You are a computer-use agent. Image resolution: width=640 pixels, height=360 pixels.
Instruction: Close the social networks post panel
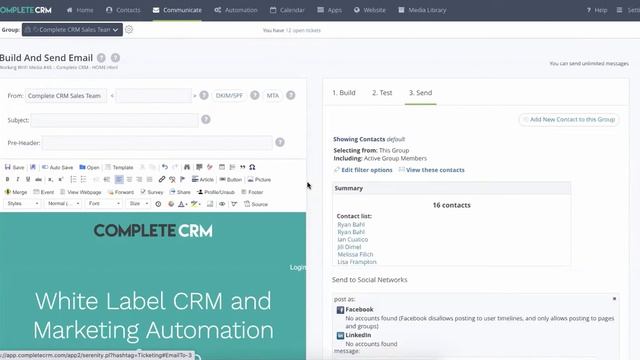point(614,299)
